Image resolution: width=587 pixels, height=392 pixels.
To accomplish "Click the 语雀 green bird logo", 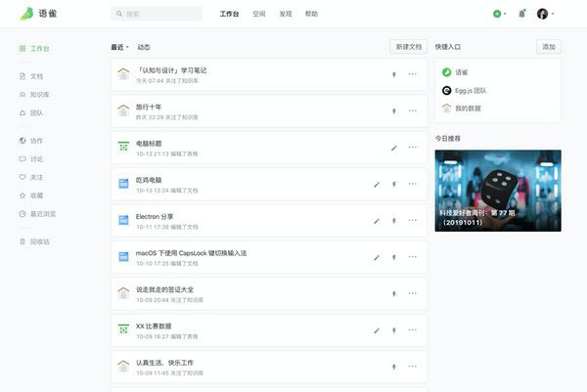I will coord(28,15).
